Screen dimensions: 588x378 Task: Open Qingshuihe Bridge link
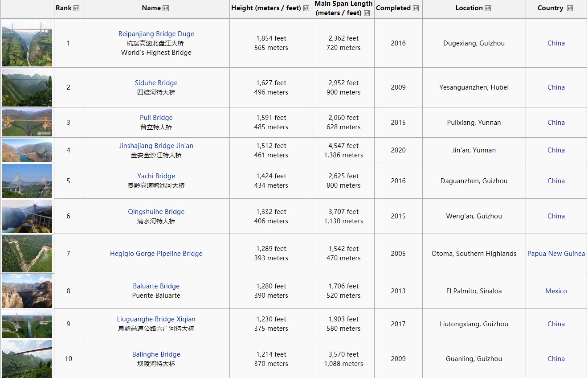[156, 212]
